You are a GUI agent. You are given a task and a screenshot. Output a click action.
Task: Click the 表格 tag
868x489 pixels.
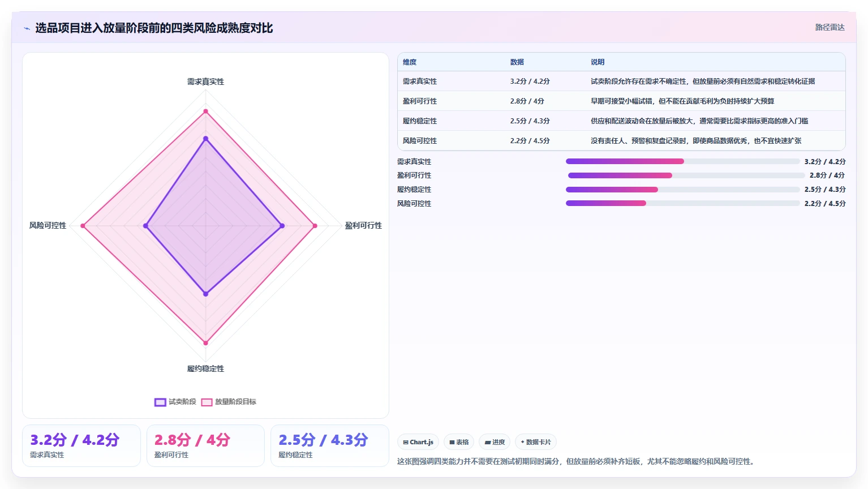click(459, 442)
